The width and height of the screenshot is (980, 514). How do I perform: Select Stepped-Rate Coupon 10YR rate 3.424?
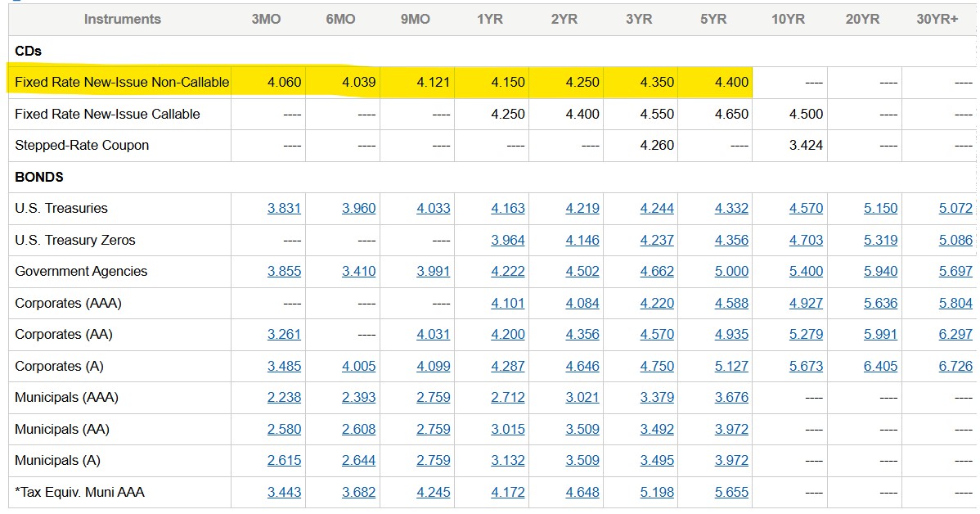pos(807,146)
